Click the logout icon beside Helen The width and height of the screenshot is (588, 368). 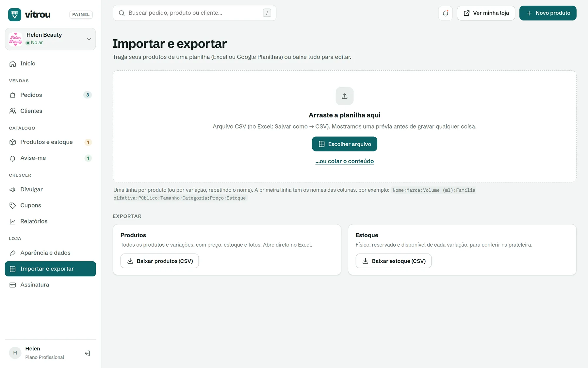[87, 353]
